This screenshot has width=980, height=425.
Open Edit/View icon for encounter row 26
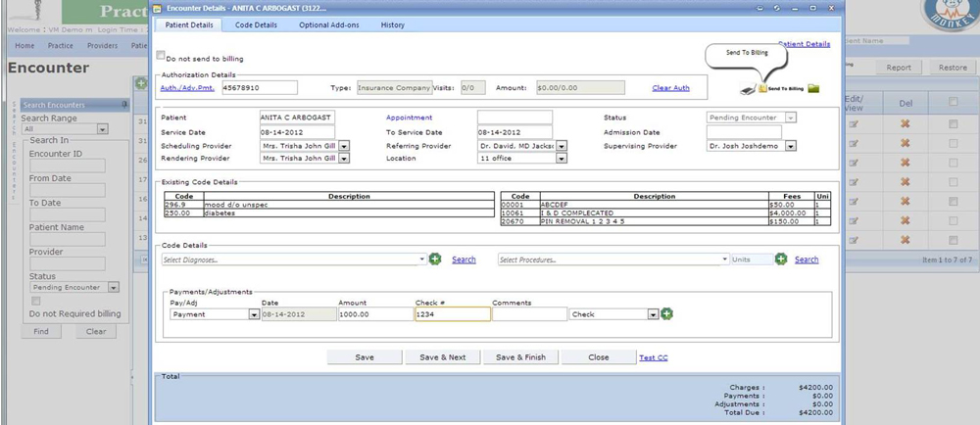click(x=854, y=163)
